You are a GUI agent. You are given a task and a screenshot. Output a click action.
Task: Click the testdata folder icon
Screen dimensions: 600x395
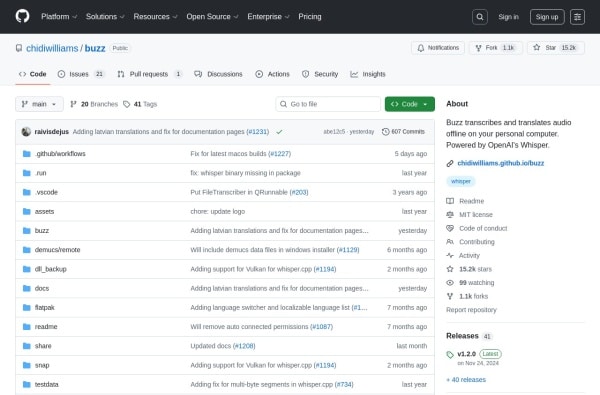point(26,384)
